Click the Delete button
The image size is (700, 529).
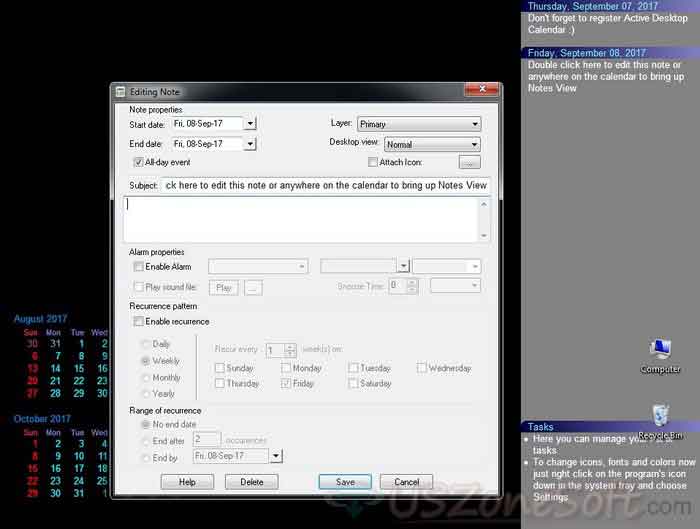(252, 482)
